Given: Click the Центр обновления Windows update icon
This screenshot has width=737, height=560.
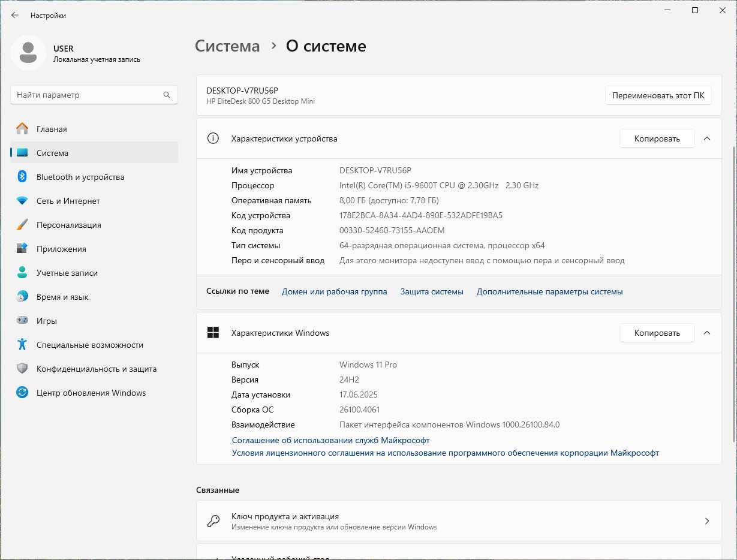Looking at the screenshot, I should [22, 393].
